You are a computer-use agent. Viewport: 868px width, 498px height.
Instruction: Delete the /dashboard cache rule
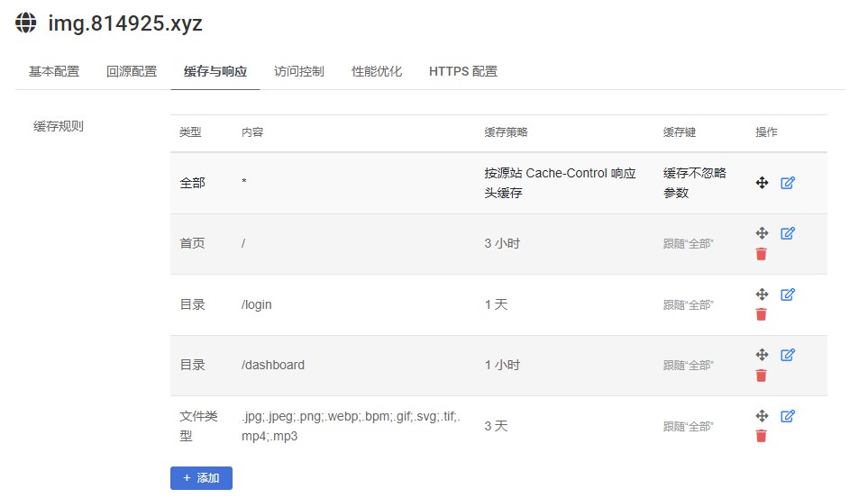(x=762, y=376)
